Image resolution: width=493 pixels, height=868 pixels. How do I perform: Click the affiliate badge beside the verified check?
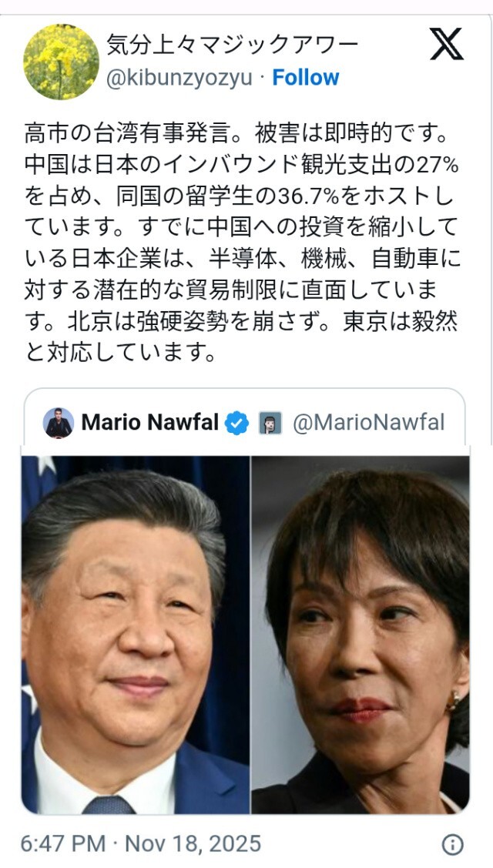point(270,423)
